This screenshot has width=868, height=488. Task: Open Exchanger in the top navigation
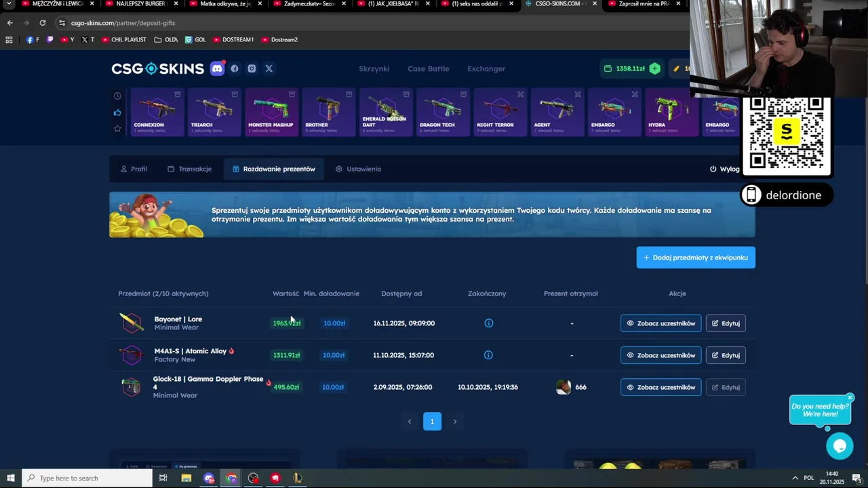click(x=486, y=68)
